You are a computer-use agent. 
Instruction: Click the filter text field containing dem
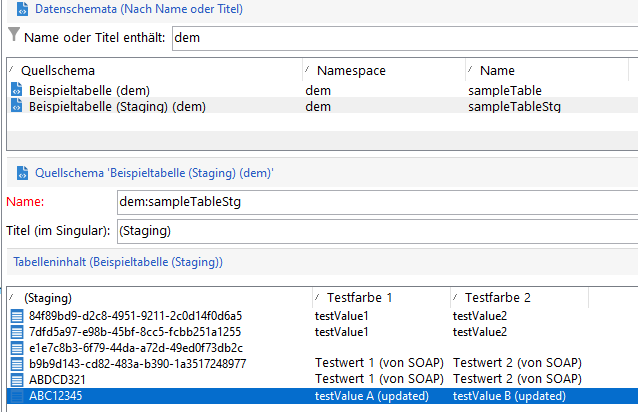(400, 38)
